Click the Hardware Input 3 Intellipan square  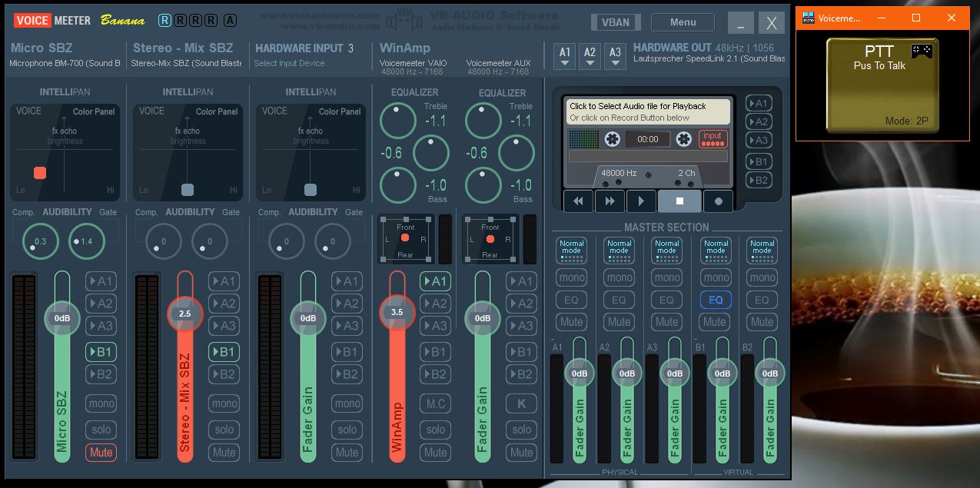tap(311, 190)
